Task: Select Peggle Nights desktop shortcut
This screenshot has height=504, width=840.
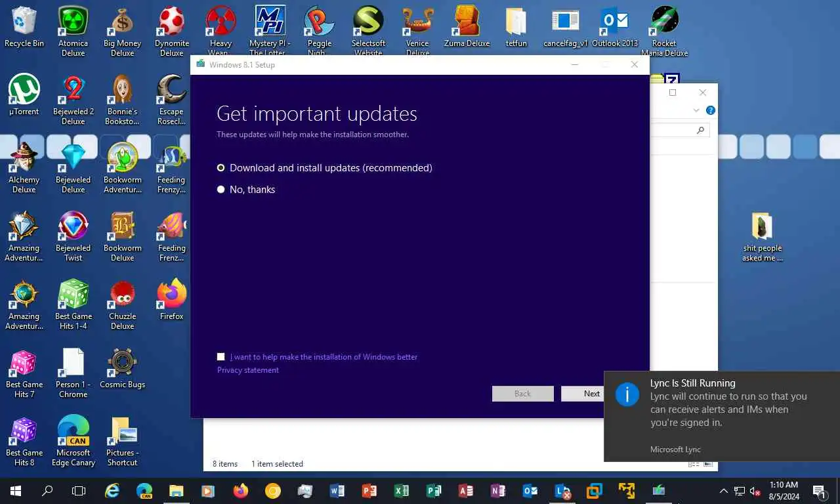Action: 320,30
